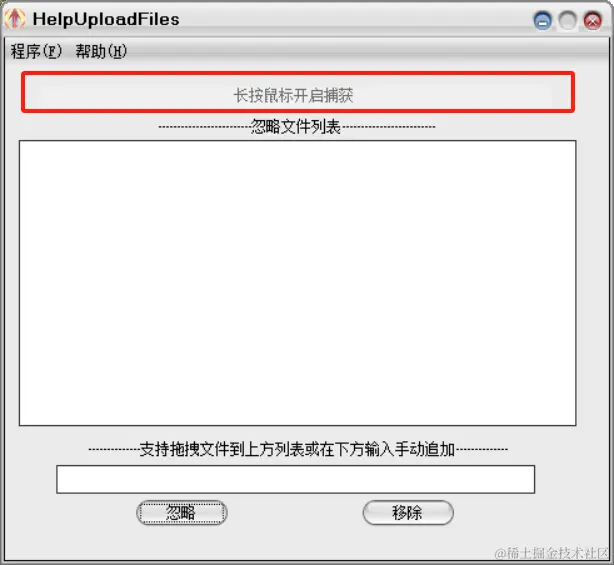Click the grayed-out maximize window button

click(567, 21)
